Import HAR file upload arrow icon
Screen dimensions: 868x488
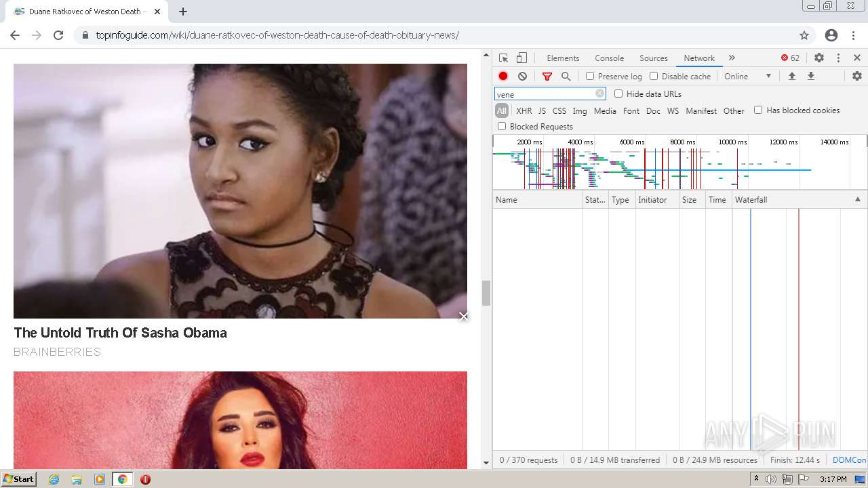[x=791, y=77]
